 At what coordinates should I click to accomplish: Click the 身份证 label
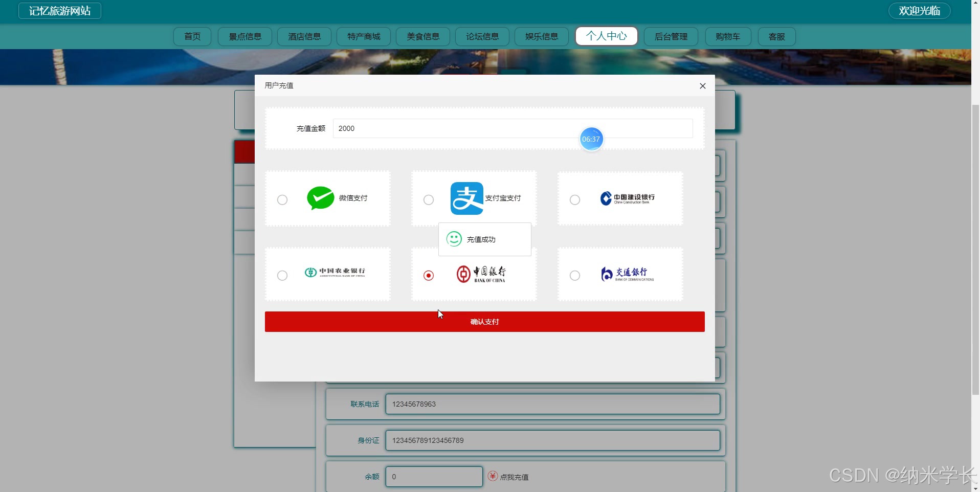[x=368, y=440]
